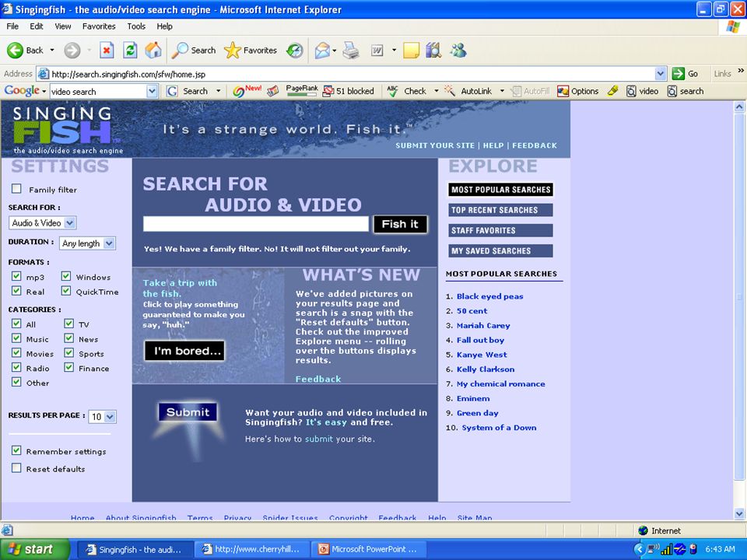747x560 pixels.
Task: Click the Home icon in browser toolbar
Action: coord(153,50)
